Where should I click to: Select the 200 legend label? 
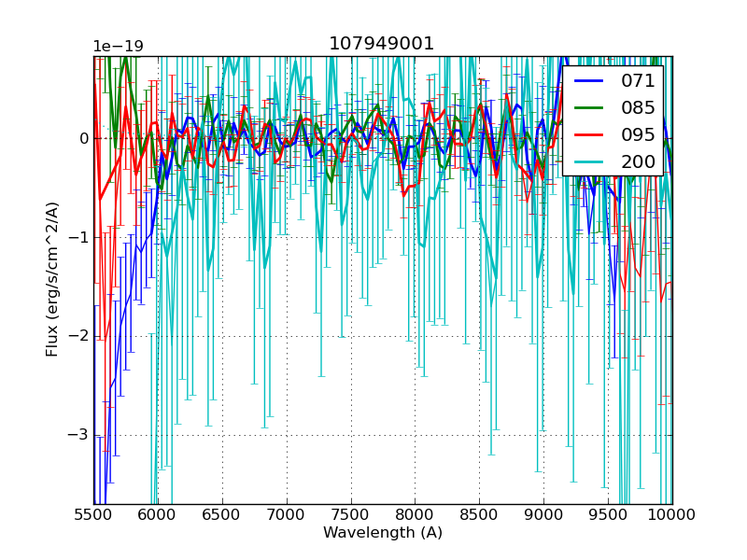click(x=638, y=161)
